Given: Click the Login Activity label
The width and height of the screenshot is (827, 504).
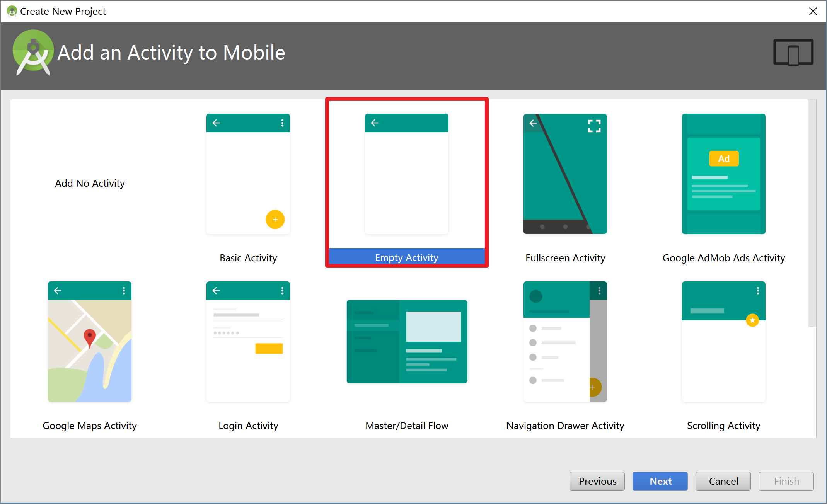Looking at the screenshot, I should [x=248, y=426].
